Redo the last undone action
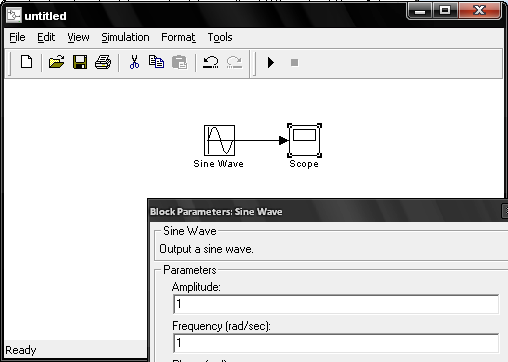 [x=234, y=62]
